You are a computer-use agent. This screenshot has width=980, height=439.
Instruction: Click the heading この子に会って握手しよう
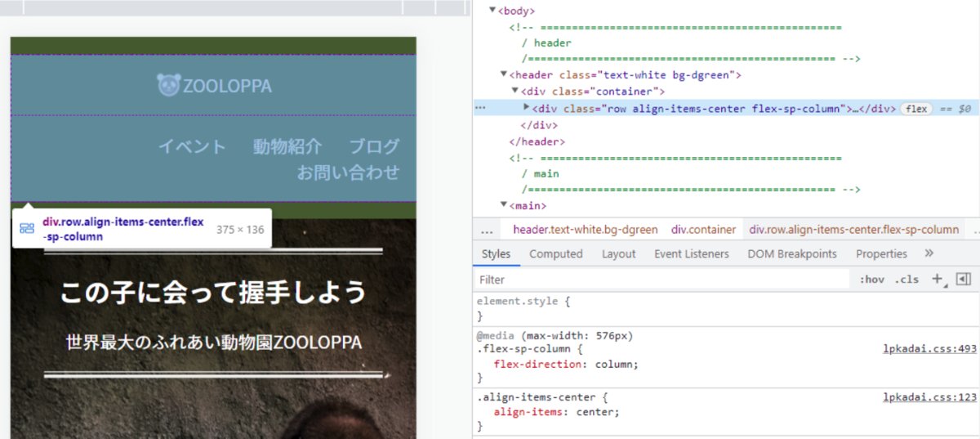(x=213, y=293)
